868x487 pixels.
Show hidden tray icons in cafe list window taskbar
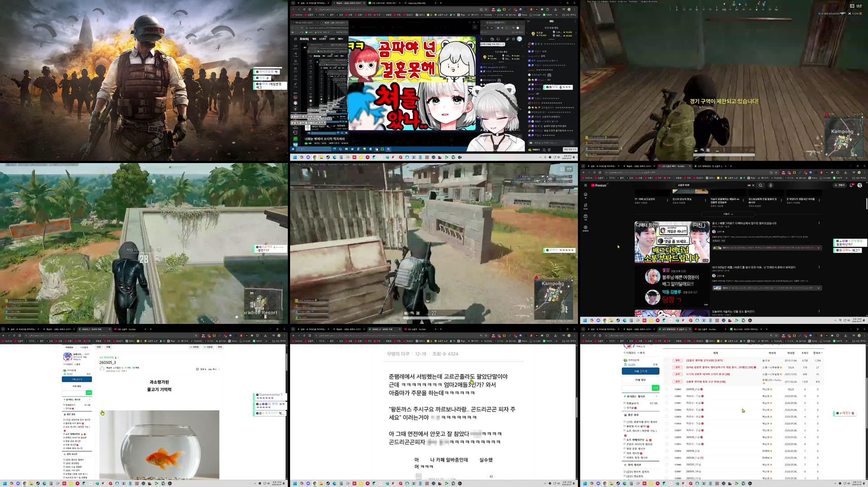click(x=835, y=483)
